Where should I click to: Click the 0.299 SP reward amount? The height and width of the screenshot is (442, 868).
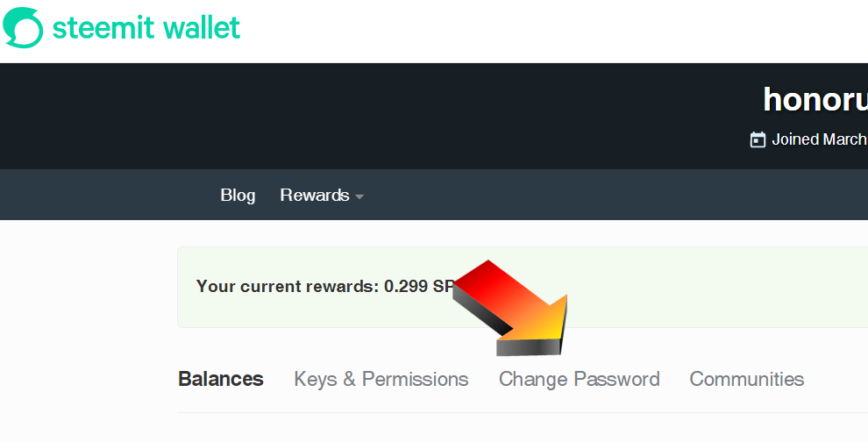[x=419, y=287]
